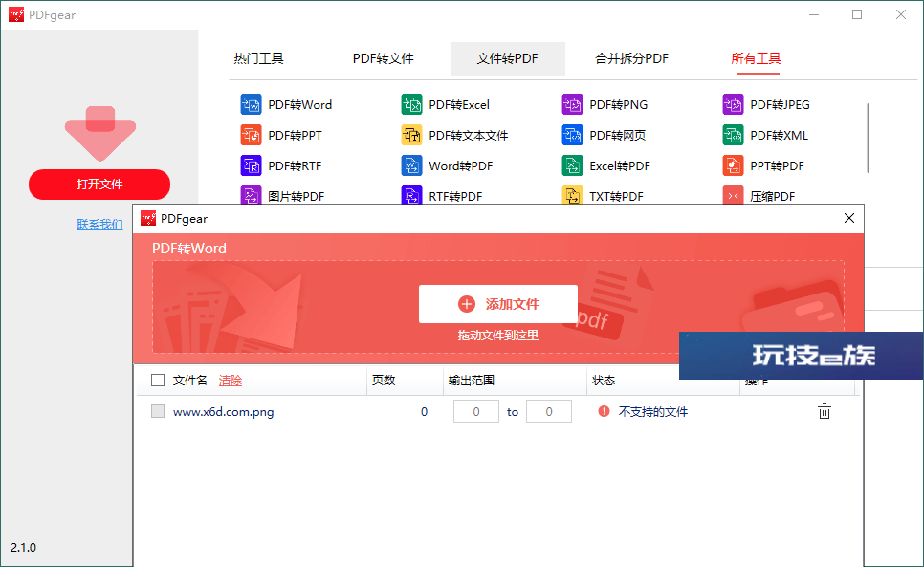Toggle checkbox for www.x6d.com.png row
924x567 pixels.
point(158,411)
